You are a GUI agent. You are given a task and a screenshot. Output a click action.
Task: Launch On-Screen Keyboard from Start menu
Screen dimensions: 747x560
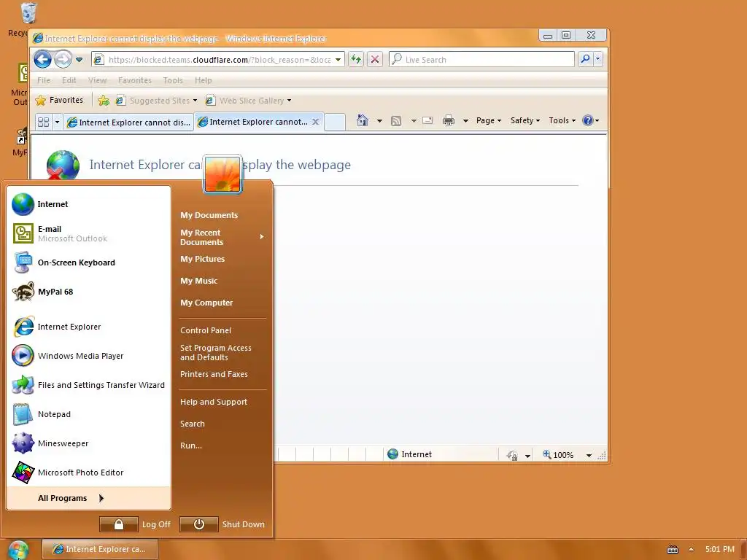(x=89, y=262)
